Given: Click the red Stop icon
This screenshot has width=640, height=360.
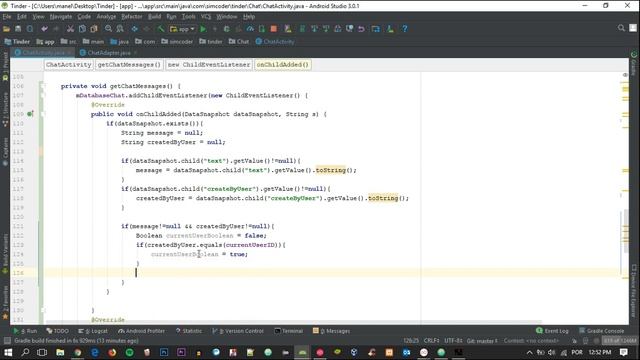Looking at the screenshot, I should (x=273, y=29).
